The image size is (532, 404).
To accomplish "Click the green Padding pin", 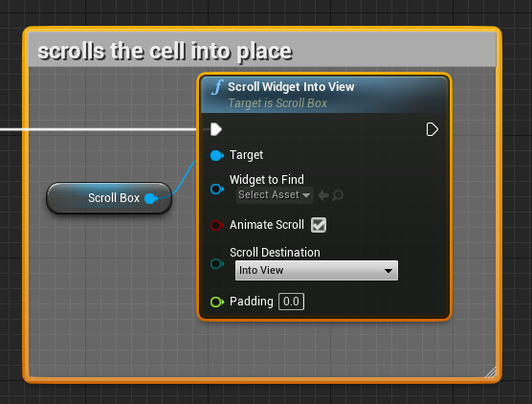I will pyautogui.click(x=217, y=302).
